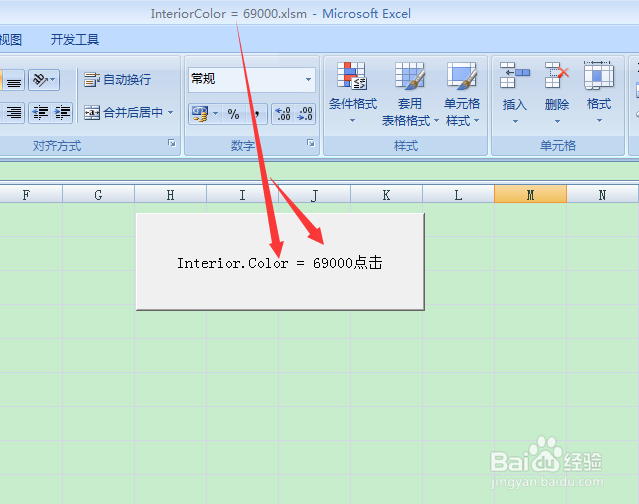Apply right text alignment
The image size is (639, 504).
[14, 112]
